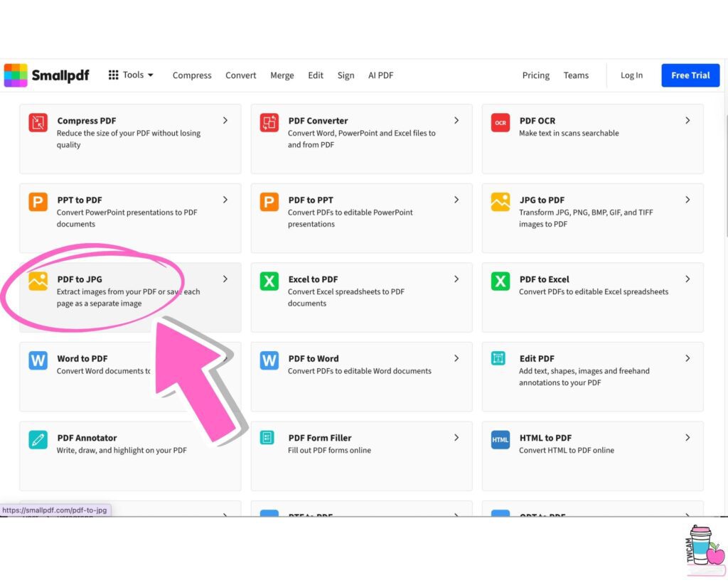The width and height of the screenshot is (728, 585).
Task: Open PPT to PDF card chevron
Action: click(x=225, y=200)
